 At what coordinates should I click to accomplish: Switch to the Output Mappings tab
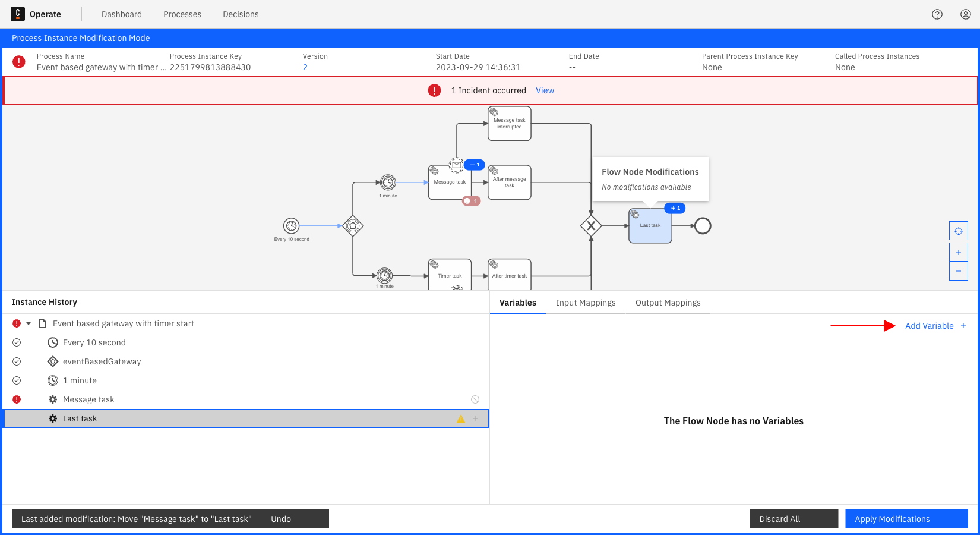tap(668, 303)
